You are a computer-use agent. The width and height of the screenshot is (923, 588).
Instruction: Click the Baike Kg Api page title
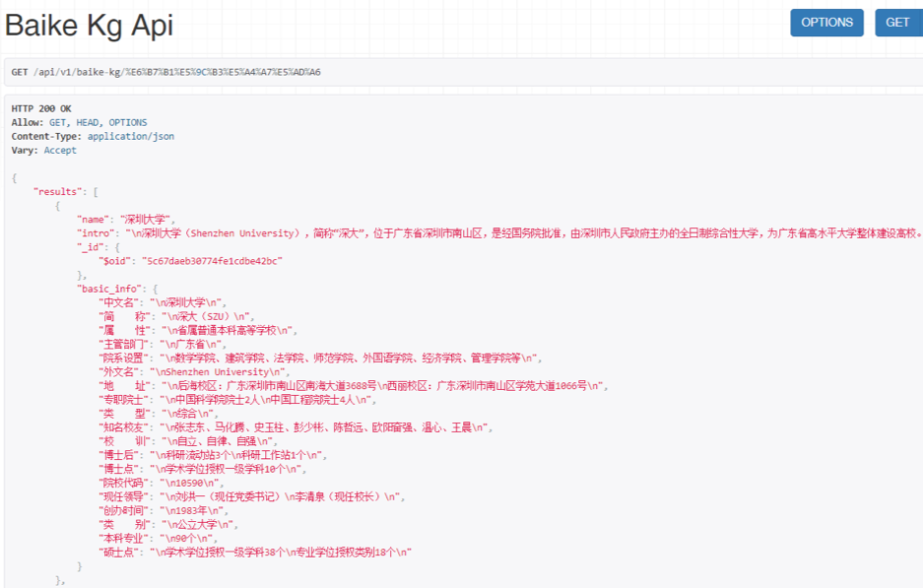coord(89,26)
